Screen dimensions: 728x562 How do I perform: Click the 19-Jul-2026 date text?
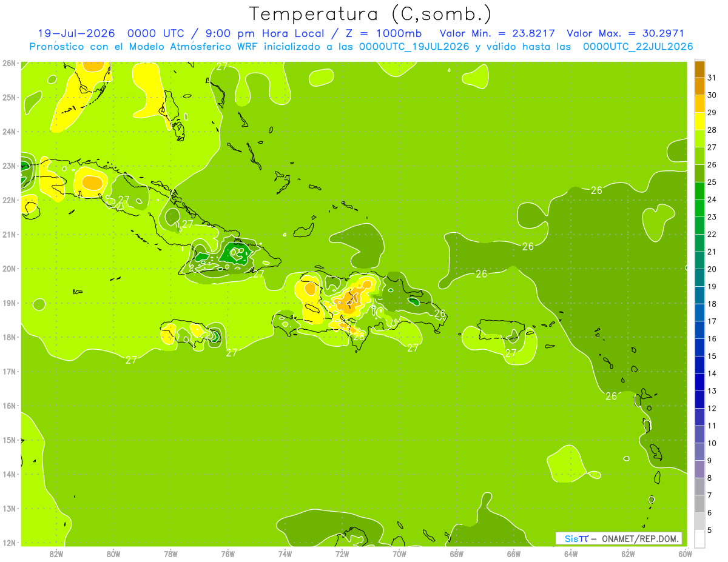click(x=76, y=33)
